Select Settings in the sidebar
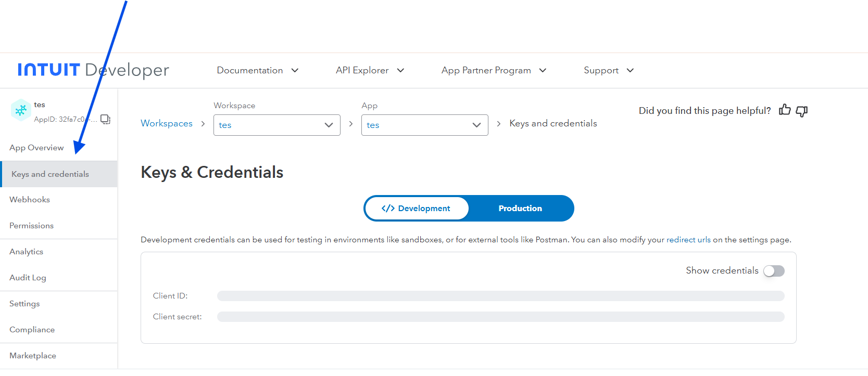Screen dimensions: 868x376 pyautogui.click(x=24, y=304)
